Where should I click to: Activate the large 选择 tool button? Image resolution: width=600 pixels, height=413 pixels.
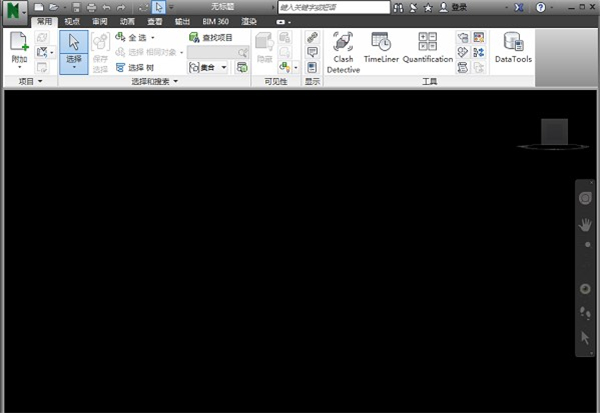[74, 52]
